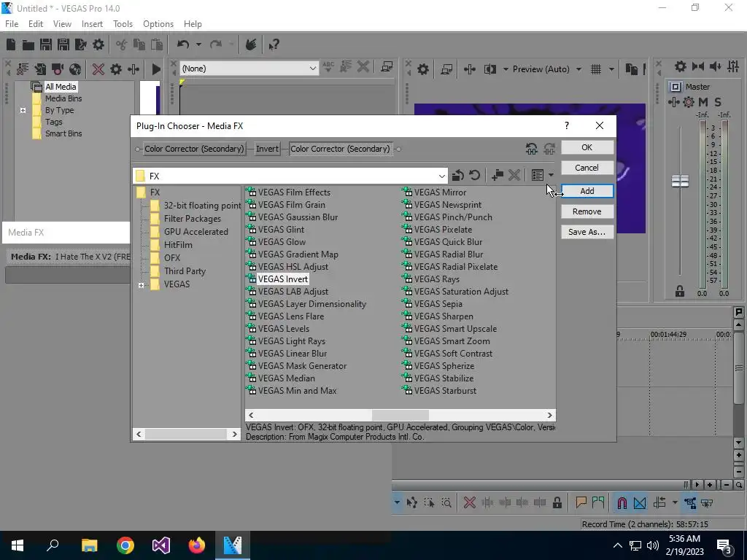
Task: Expand the VEGAS folder in plug-in tree
Action: click(x=141, y=285)
